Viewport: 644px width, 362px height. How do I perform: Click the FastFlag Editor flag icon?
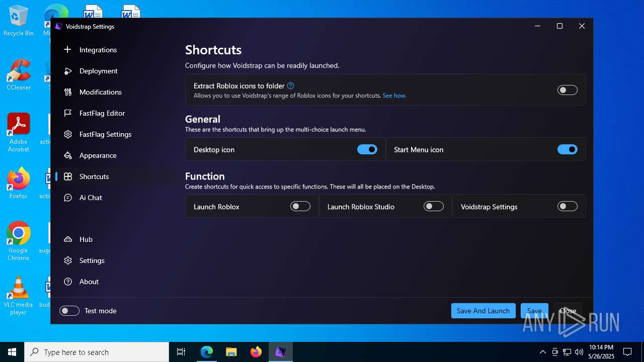68,113
